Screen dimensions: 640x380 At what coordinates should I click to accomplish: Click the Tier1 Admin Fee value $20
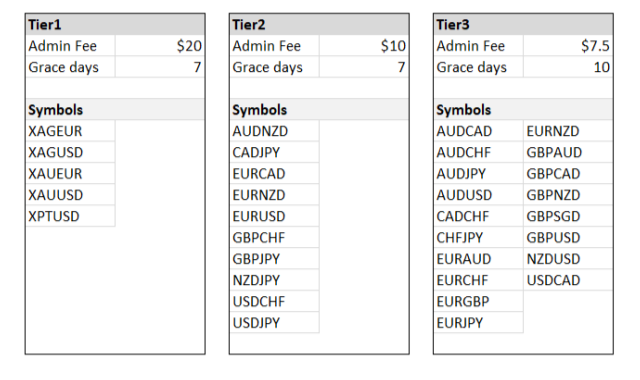click(x=160, y=46)
